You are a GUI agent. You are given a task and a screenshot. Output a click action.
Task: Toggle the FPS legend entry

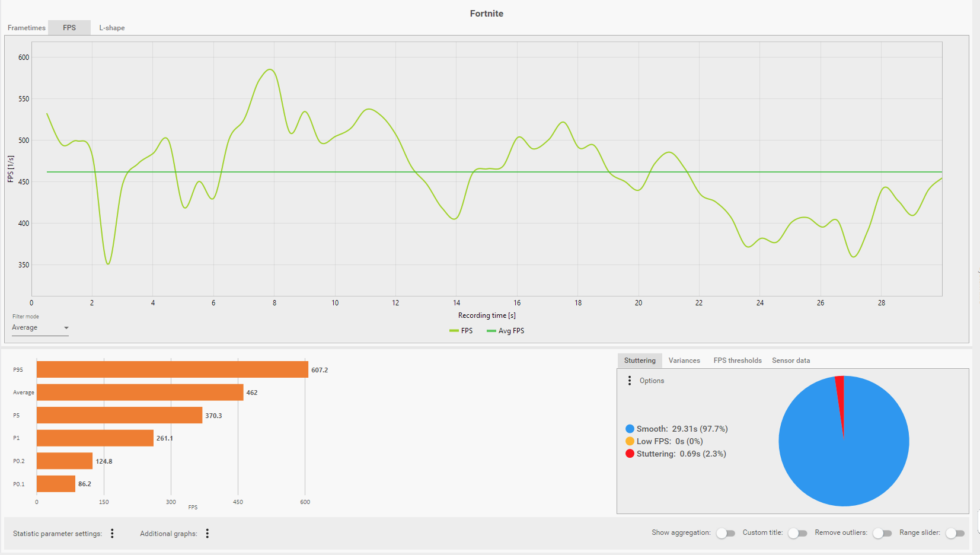[461, 331]
